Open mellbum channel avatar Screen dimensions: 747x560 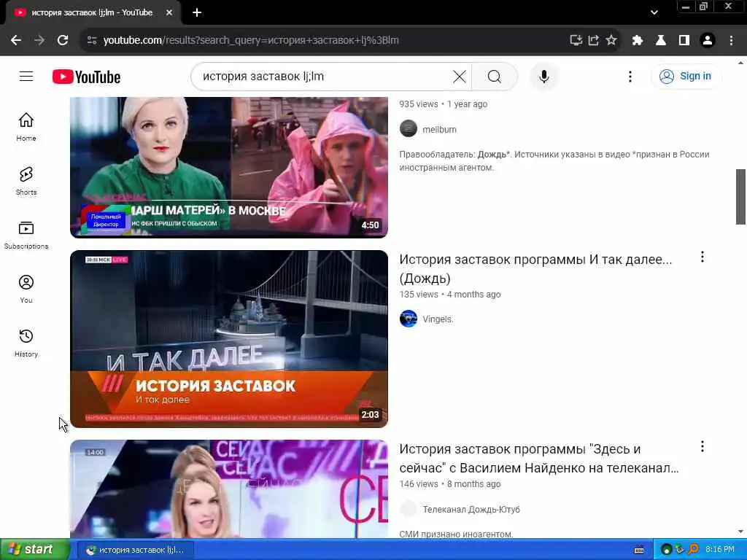(409, 128)
